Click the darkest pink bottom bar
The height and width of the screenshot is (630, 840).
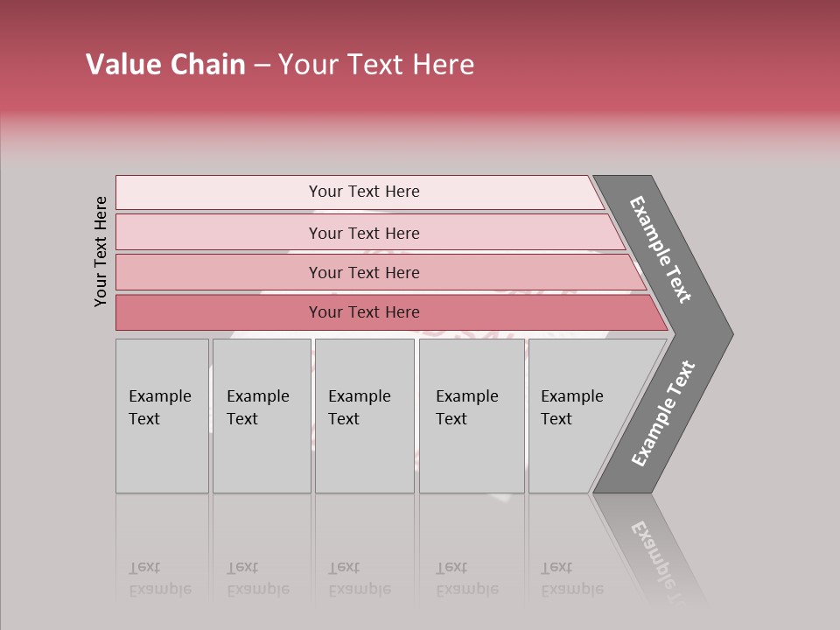tap(364, 312)
